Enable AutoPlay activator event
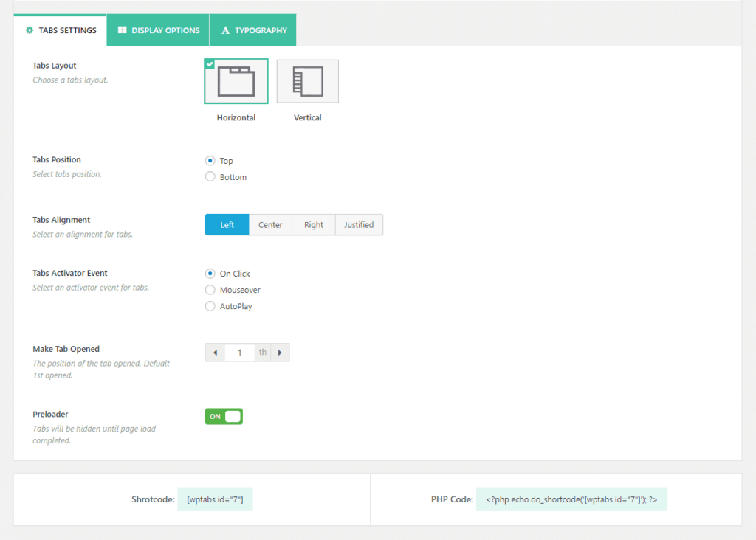 [x=209, y=305]
